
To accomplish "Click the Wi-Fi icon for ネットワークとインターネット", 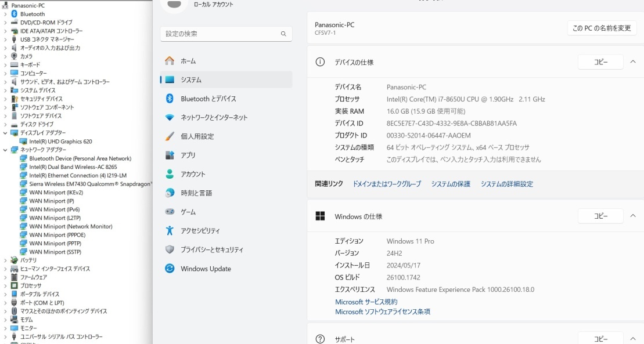I will coord(170,117).
